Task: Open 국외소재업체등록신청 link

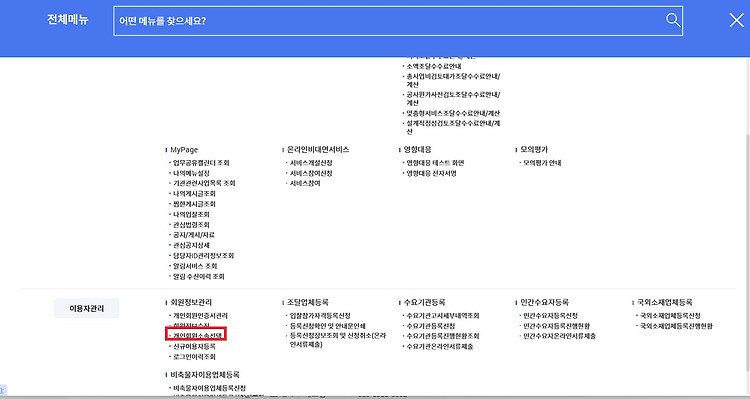Action: click(670, 316)
